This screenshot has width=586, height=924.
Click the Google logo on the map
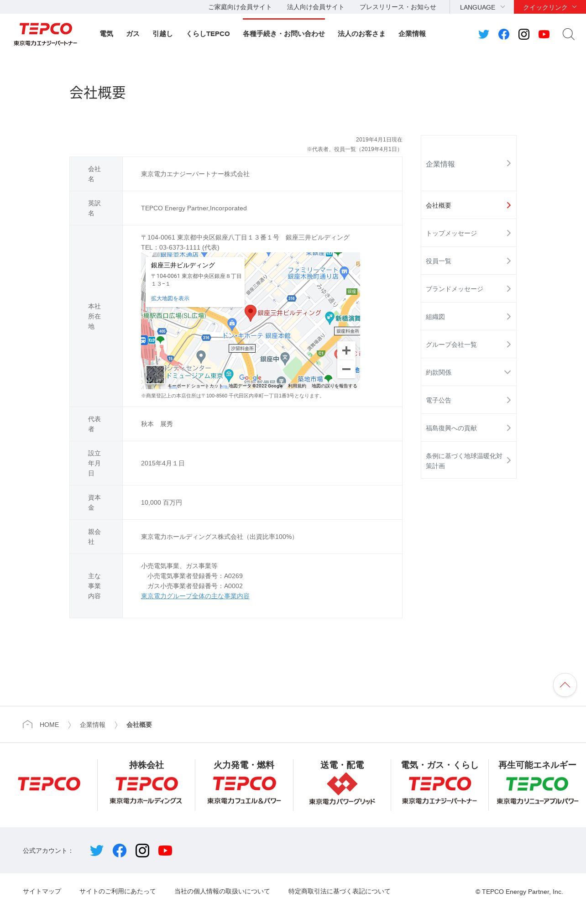[x=250, y=378]
